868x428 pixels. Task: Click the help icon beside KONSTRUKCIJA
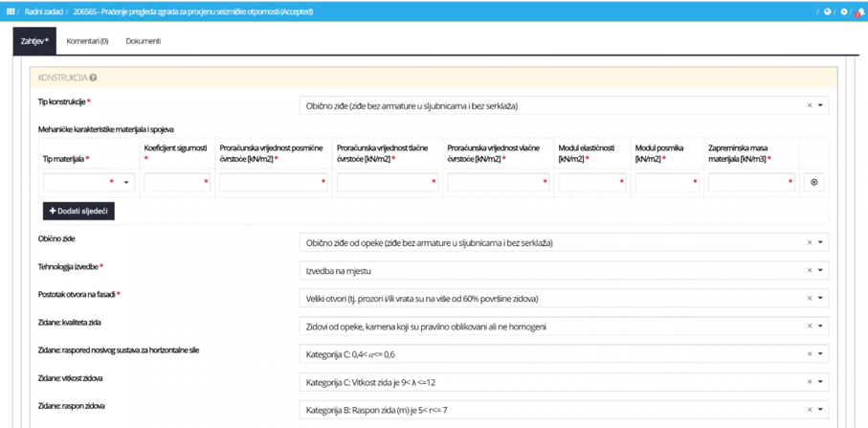click(93, 79)
